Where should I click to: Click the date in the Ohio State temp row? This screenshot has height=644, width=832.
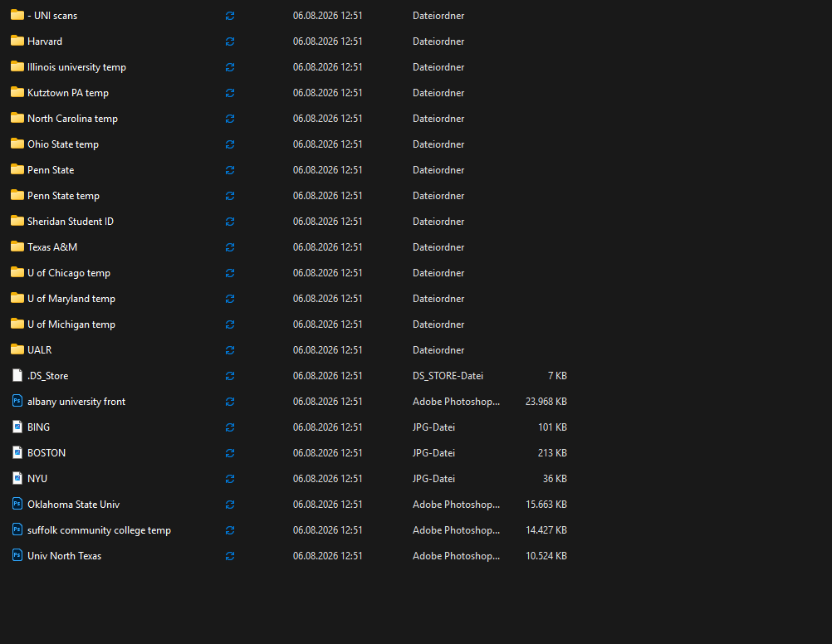(x=327, y=144)
